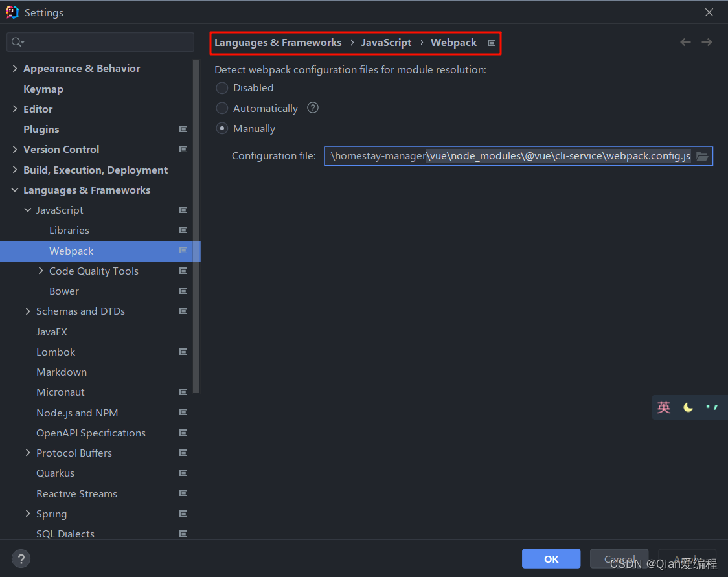Click the project icon on the Spring row

[x=183, y=514]
